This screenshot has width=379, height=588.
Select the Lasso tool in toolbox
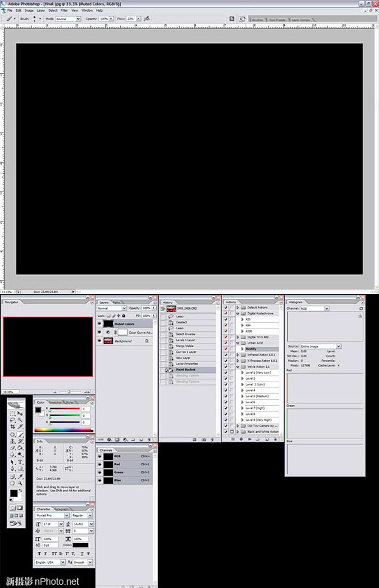12,420
